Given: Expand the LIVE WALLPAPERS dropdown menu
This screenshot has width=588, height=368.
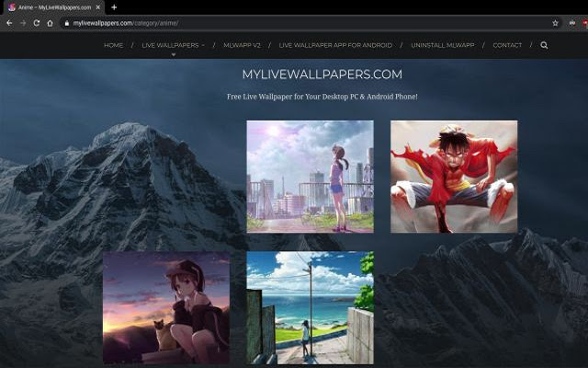Looking at the screenshot, I should [x=174, y=45].
